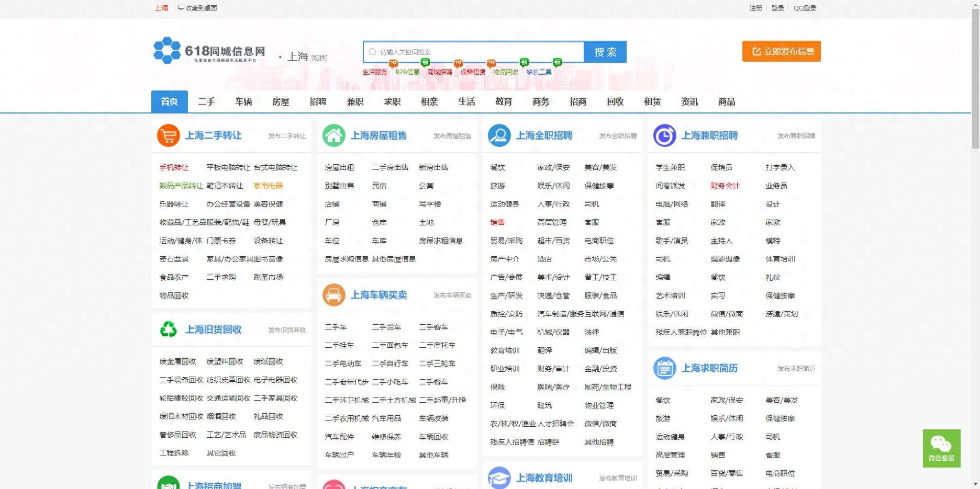Screen dimensions: 980x489
Task: Click the purple clock 兼职招聘 icon
Action: tap(664, 135)
